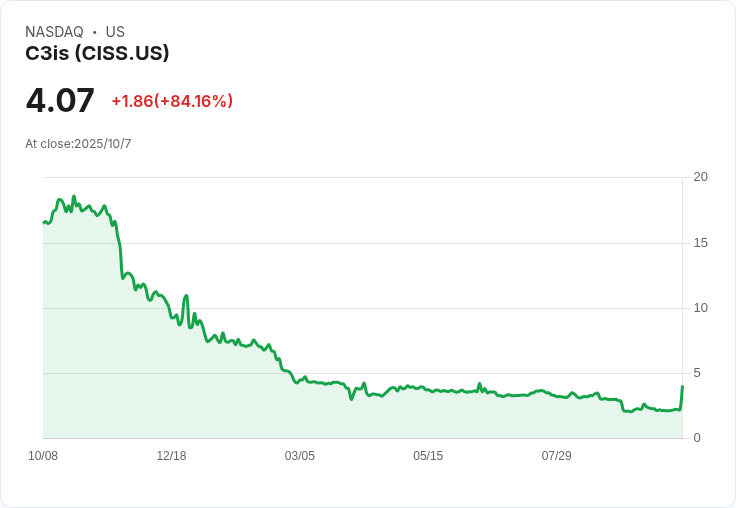Click the chart line's starting point at far left
The height and width of the screenshot is (508, 736).
(44, 222)
